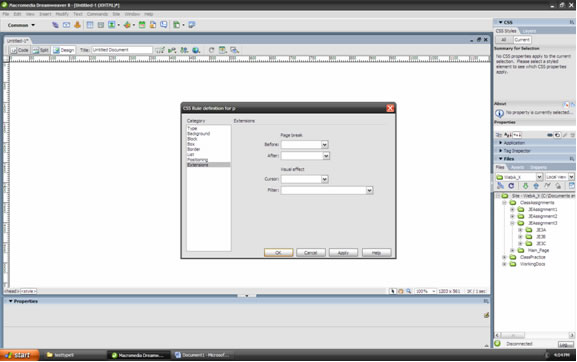
Task: Click the Validate Markup icon
Action: pyautogui.click(x=172, y=50)
